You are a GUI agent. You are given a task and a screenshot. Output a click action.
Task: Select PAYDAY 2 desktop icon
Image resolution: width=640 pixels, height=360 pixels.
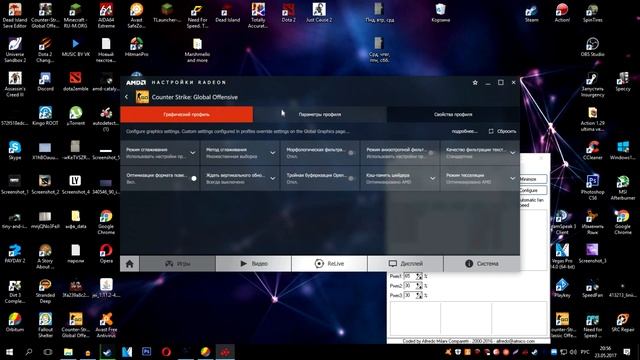click(15, 253)
